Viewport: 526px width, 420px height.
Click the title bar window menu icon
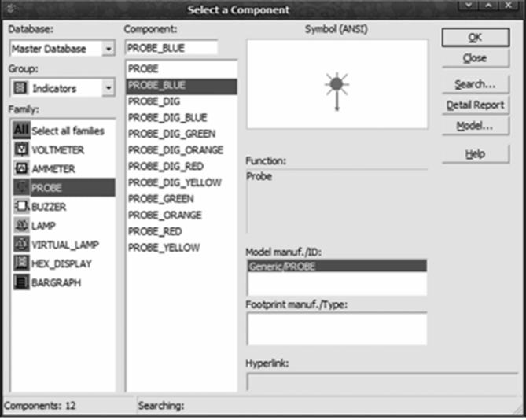click(10, 9)
